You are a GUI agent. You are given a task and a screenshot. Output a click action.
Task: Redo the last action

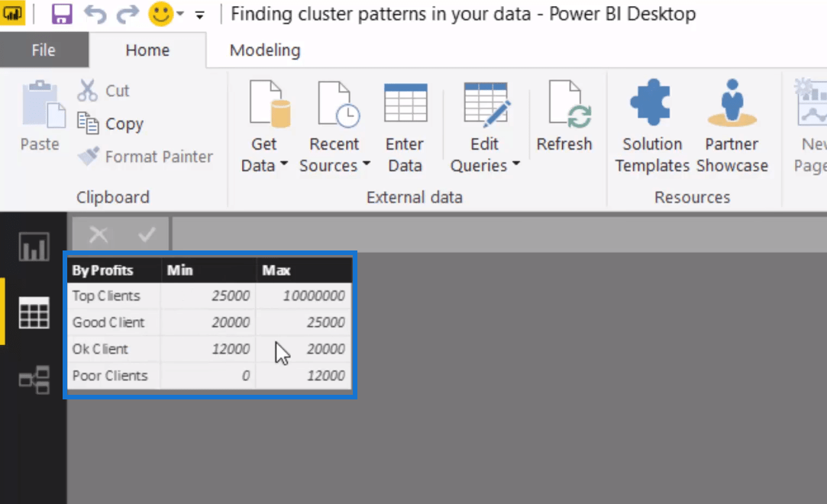click(x=127, y=15)
